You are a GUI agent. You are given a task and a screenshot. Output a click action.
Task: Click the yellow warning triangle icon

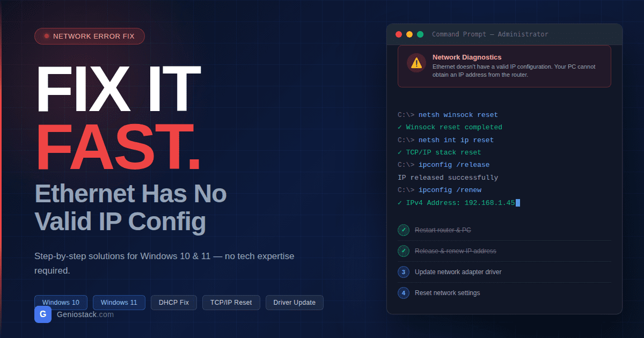pos(416,63)
